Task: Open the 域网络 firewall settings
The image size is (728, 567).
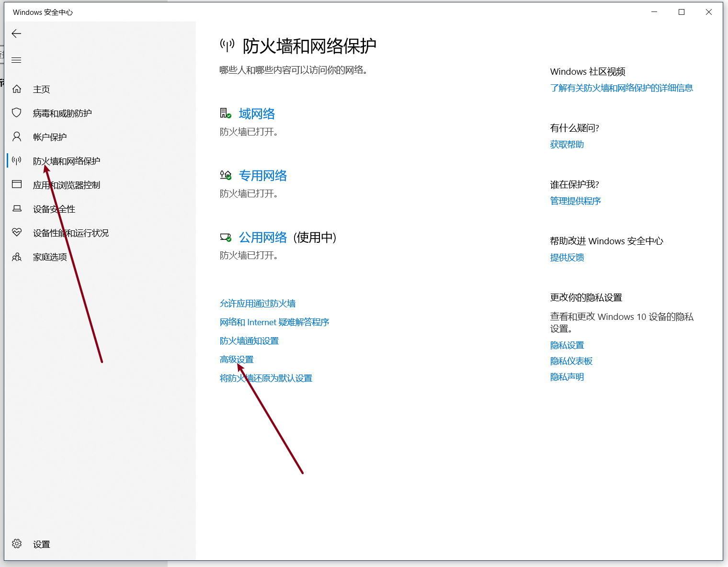Action: [257, 114]
